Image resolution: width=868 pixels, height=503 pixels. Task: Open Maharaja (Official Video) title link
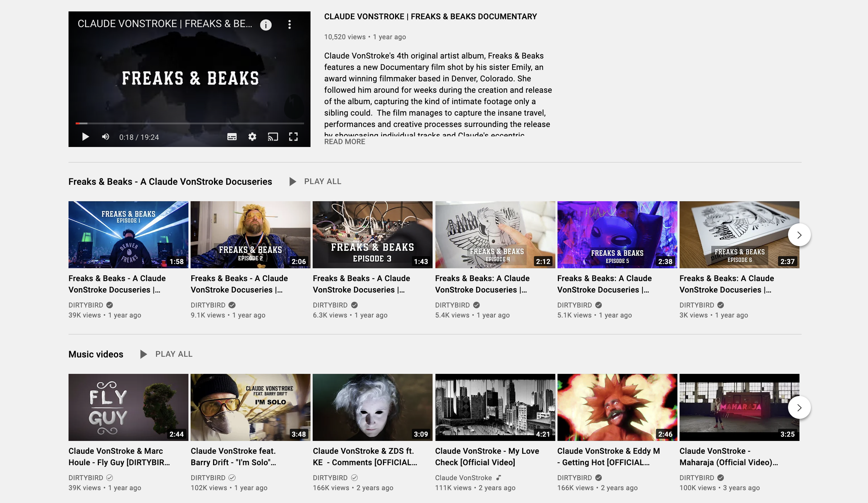[x=728, y=457]
